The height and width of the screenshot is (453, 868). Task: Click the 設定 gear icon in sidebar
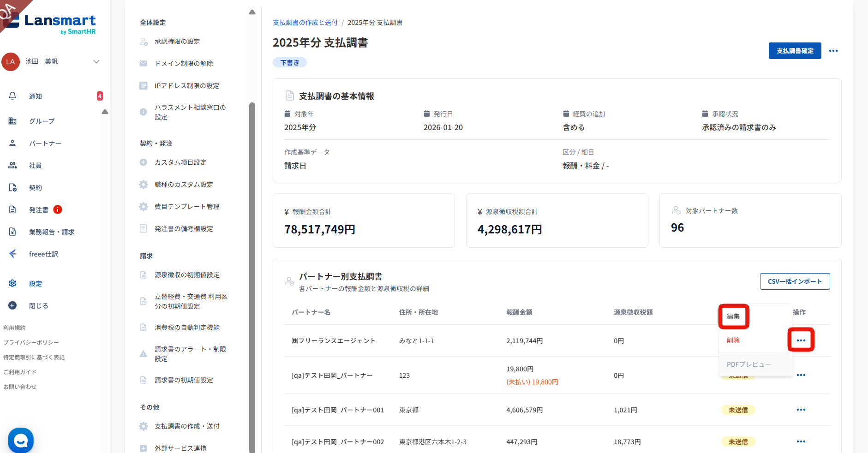point(12,283)
